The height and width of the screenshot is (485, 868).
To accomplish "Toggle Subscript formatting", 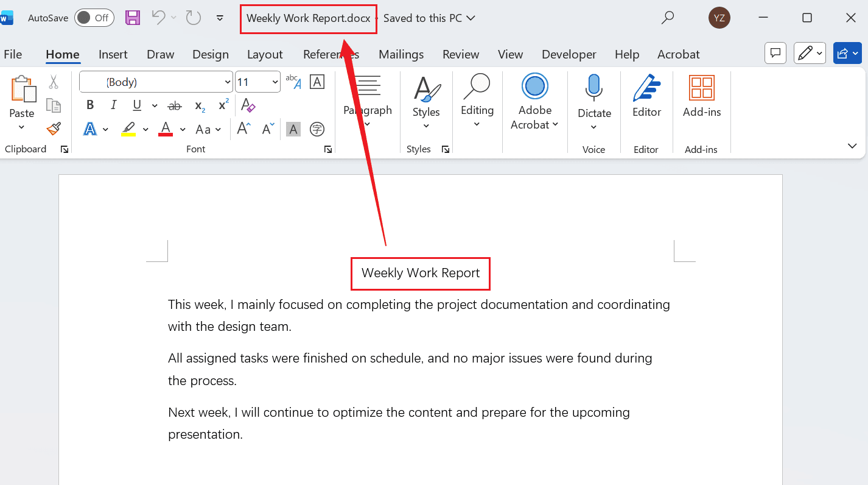I will [200, 105].
